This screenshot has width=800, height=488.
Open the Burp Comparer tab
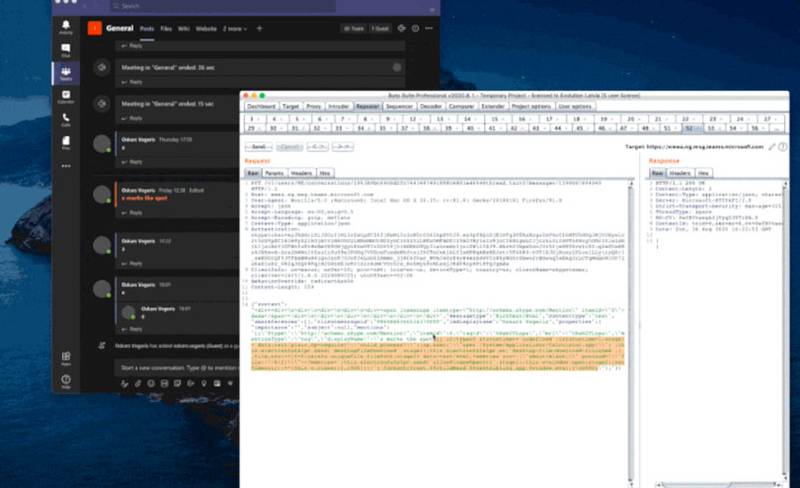tap(462, 106)
